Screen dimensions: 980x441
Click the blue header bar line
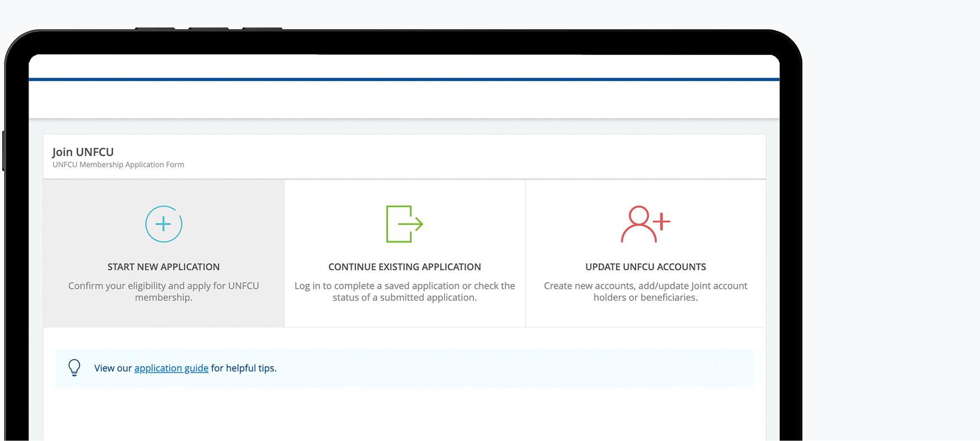click(x=404, y=79)
